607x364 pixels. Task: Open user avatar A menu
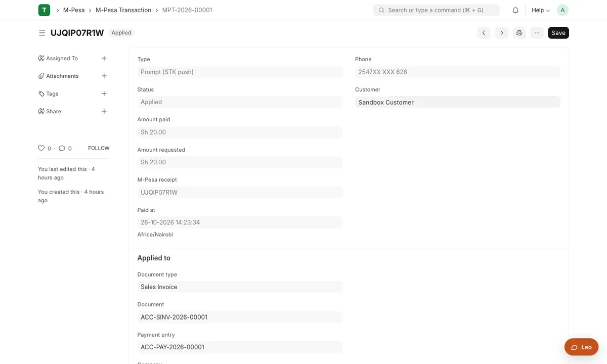coord(562,10)
